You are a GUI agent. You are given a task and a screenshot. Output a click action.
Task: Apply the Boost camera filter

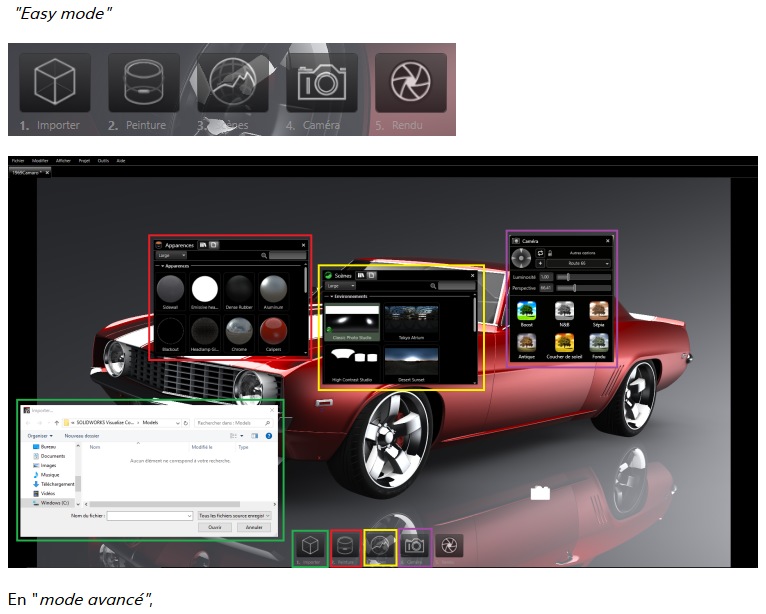526,312
